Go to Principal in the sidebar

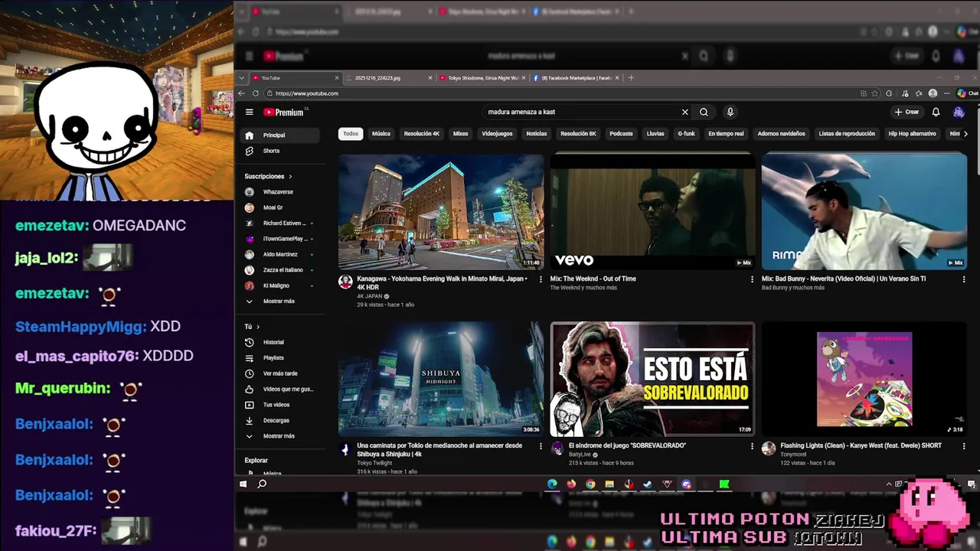click(281, 135)
